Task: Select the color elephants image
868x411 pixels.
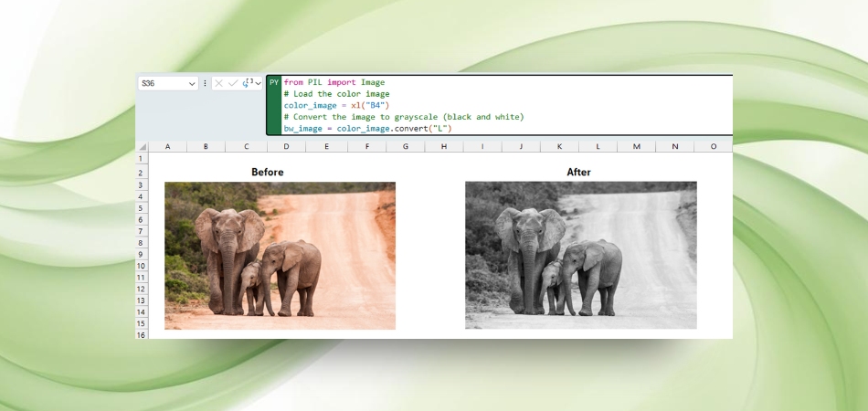Action: (x=281, y=256)
